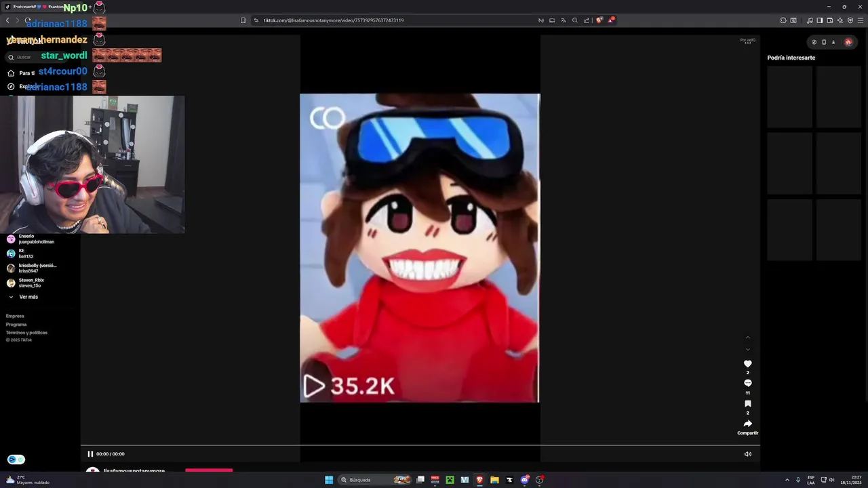Open Discord in taskbar

click(x=525, y=480)
